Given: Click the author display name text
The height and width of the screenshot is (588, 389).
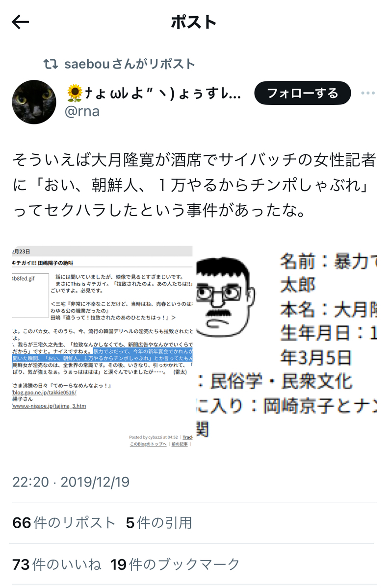Looking at the screenshot, I should (x=153, y=93).
